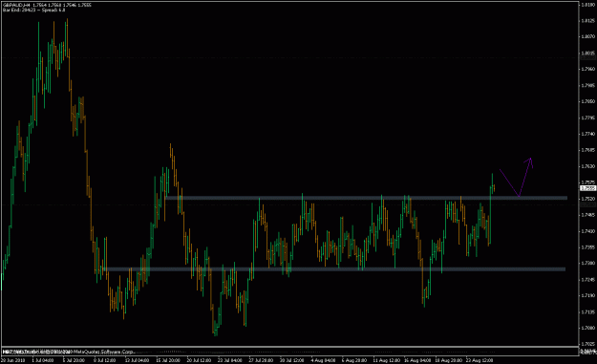597x364 pixels.
Task: Click the 1.7520 price scale label
Action: coord(588,199)
